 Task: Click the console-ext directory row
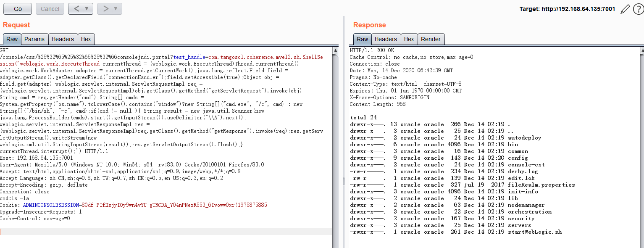[x=447, y=164]
